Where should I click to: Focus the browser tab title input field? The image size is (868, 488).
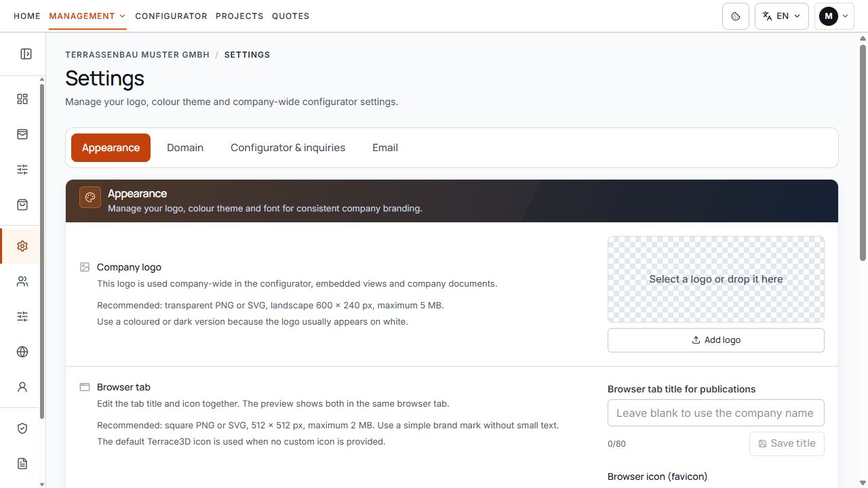716,413
